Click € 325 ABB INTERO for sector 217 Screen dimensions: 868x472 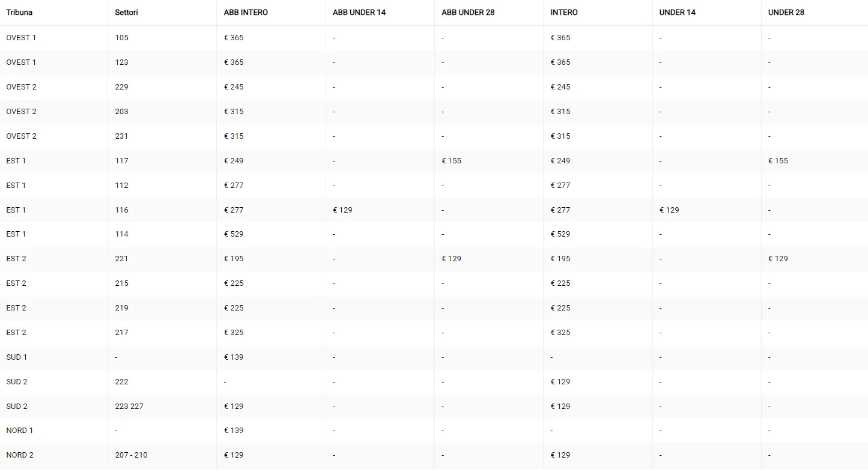pyautogui.click(x=234, y=332)
